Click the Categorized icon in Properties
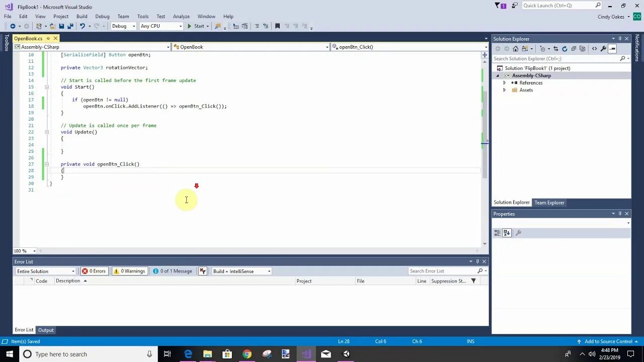The width and height of the screenshot is (644, 362). (498, 233)
